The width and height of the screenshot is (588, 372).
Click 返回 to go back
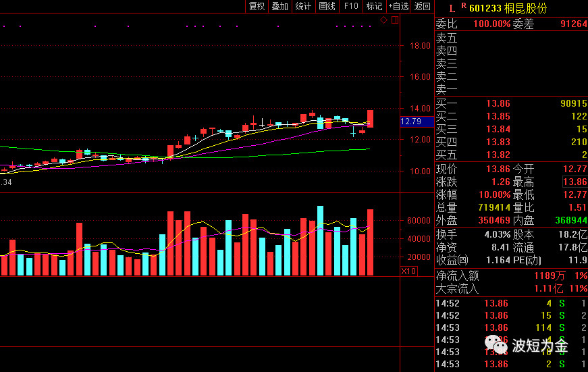point(423,6)
